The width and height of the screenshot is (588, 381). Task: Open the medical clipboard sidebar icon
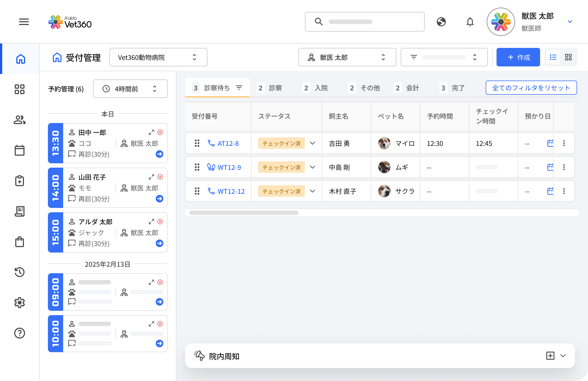(x=20, y=181)
